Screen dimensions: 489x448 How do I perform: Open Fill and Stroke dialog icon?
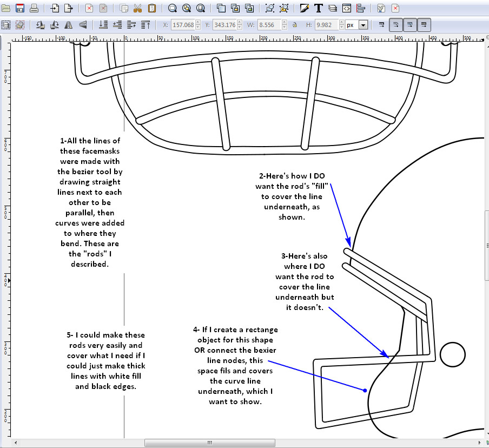point(305,8)
